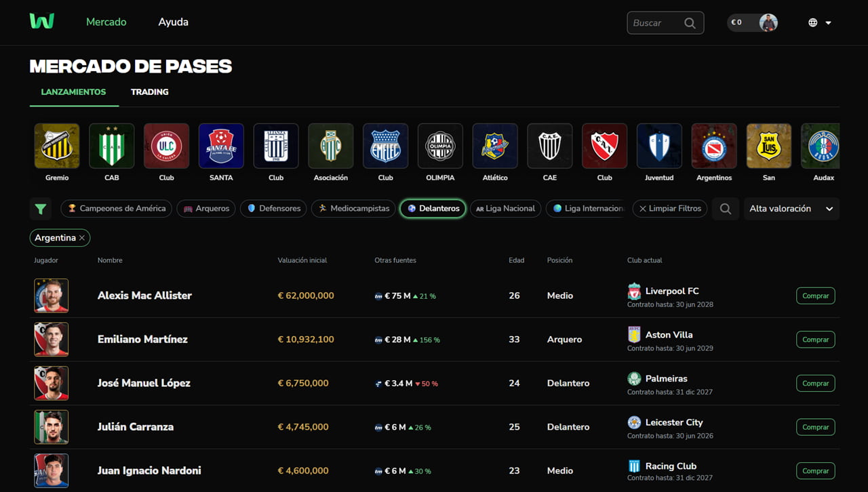
Task: Switch to the TRADING tab
Action: (x=149, y=92)
